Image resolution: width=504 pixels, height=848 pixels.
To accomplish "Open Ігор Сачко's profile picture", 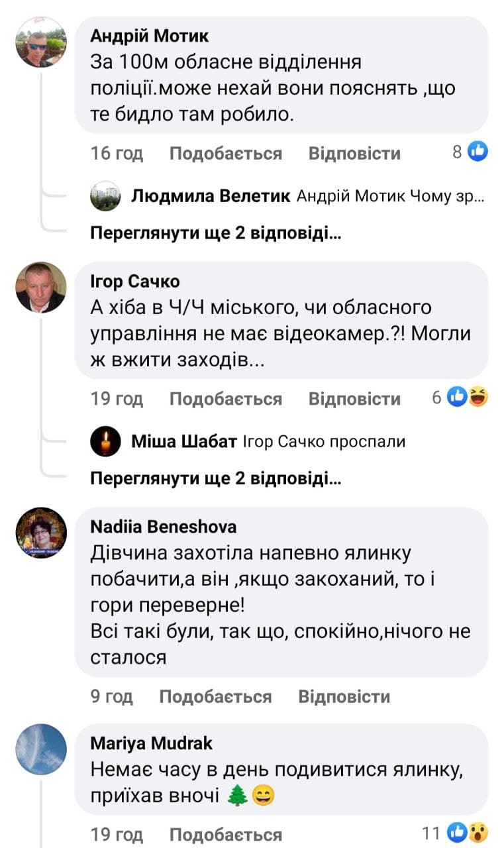I will pyautogui.click(x=41, y=287).
